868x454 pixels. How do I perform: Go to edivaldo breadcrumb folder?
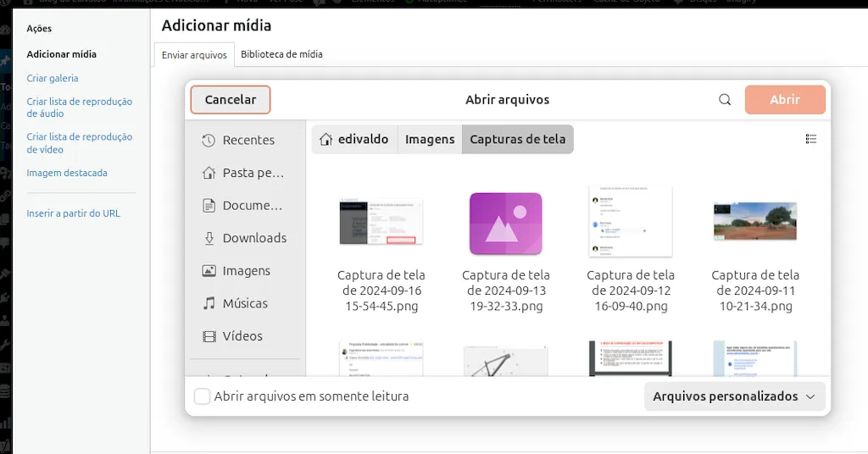point(354,140)
